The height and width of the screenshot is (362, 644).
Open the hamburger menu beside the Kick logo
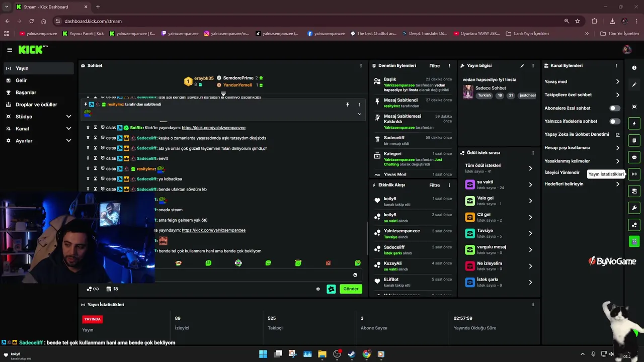(x=10, y=50)
